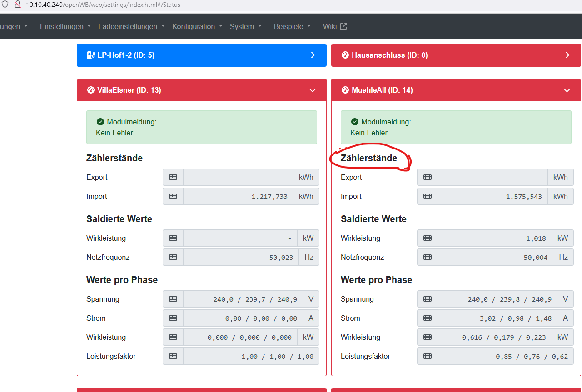Screen dimensions: 582x392
Task: Open the Ladeeinstellungen dropdown menu
Action: (132, 26)
